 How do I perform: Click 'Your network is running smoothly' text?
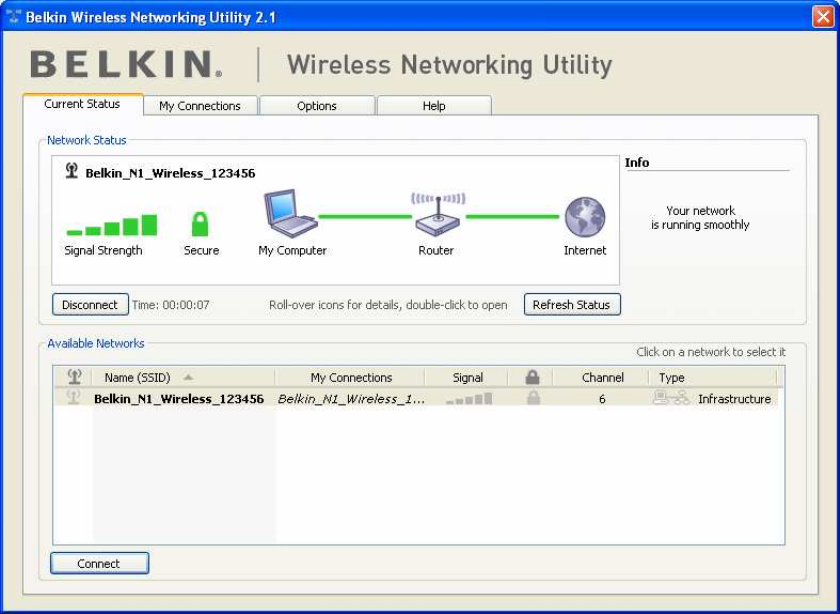(x=700, y=218)
